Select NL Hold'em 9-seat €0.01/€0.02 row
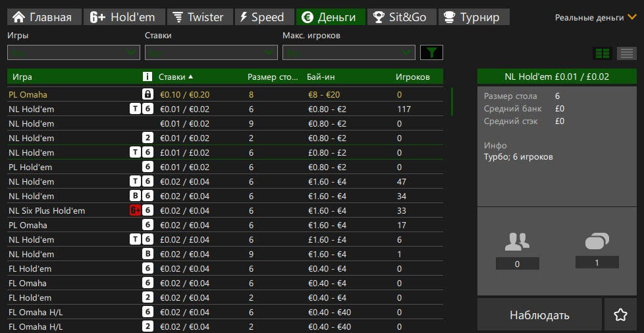Image resolution: width=644 pixels, height=333 pixels. click(225, 123)
